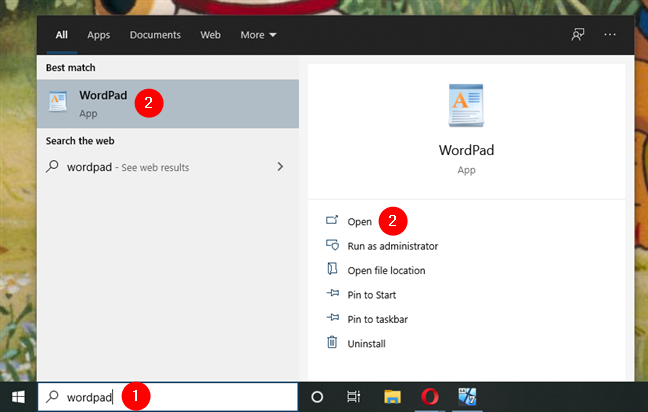The image size is (648, 412).
Task: Launch File Explorer from the taskbar
Action: pos(392,396)
